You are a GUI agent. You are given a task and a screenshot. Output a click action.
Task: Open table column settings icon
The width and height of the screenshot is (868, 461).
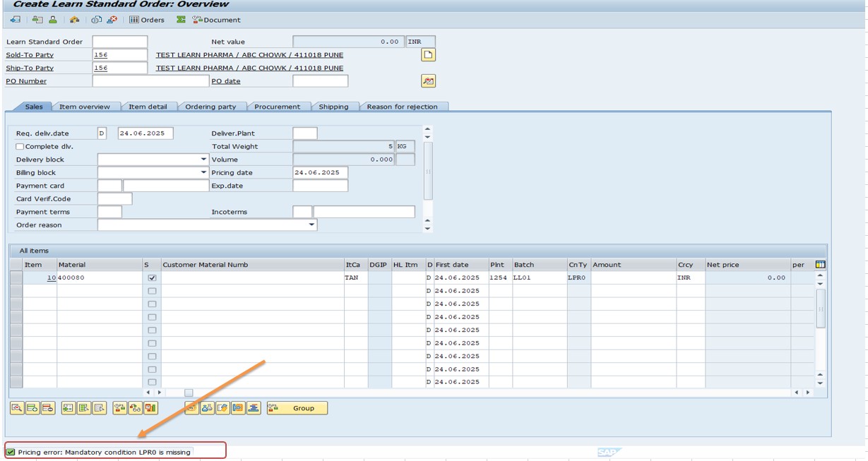click(x=820, y=265)
